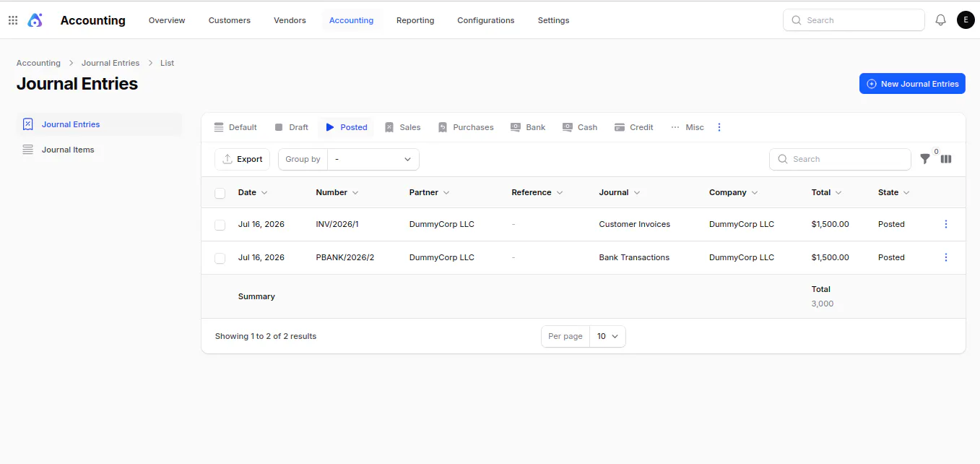Check the PBANK/2026/2 row checkbox
980x464 pixels.
click(220, 258)
